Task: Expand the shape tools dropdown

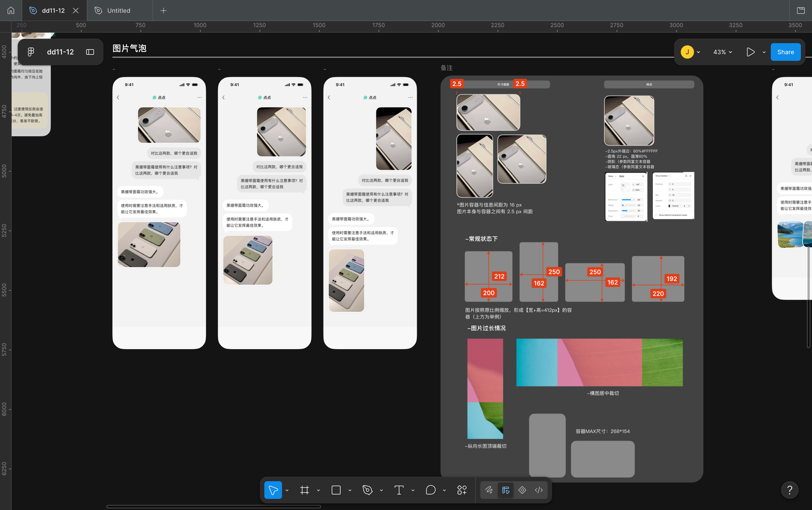Action: (x=350, y=491)
